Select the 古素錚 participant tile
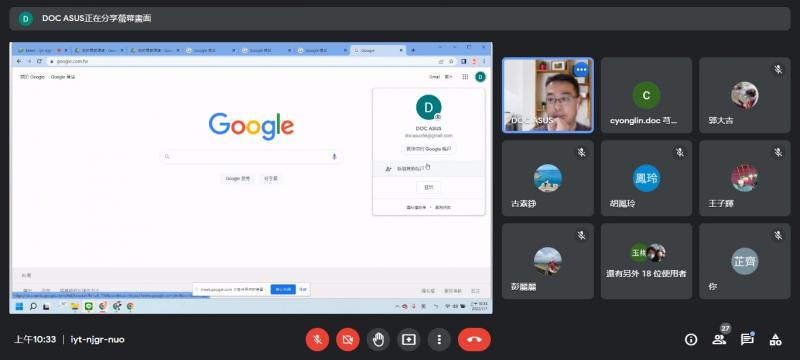 click(547, 178)
